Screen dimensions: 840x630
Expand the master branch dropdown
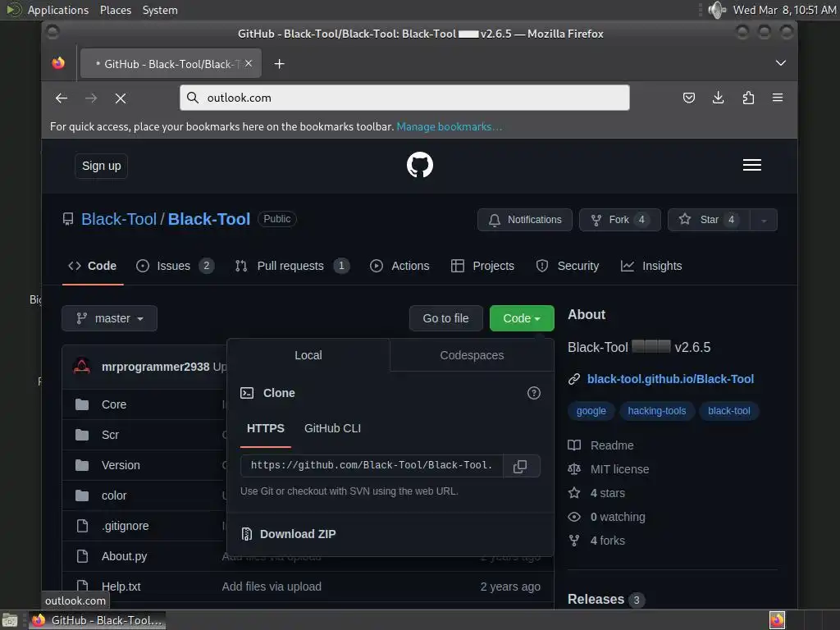[x=109, y=318]
